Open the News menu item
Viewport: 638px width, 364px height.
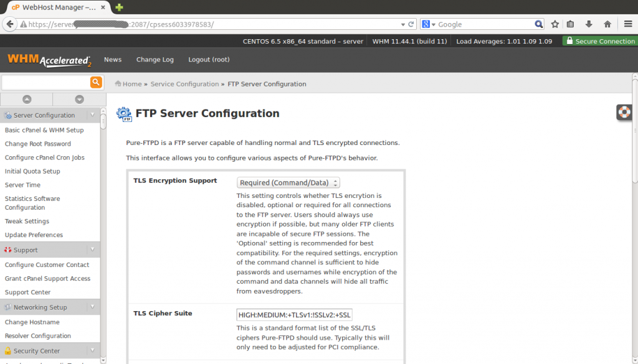point(113,60)
